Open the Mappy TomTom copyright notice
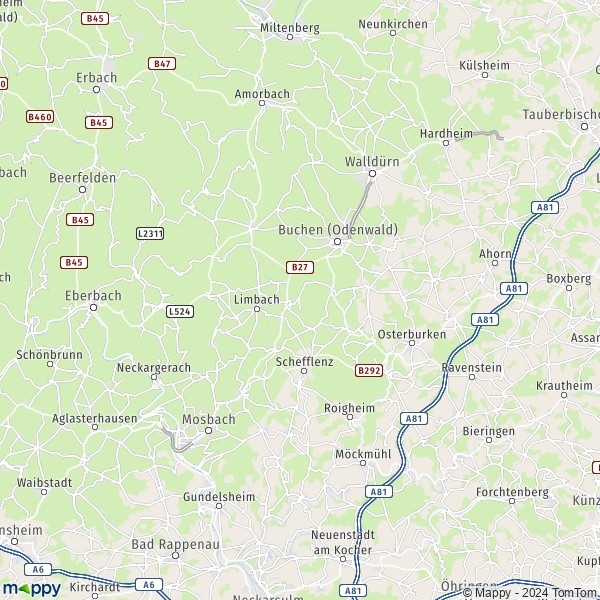The width and height of the screenshot is (600, 600). 531,592
